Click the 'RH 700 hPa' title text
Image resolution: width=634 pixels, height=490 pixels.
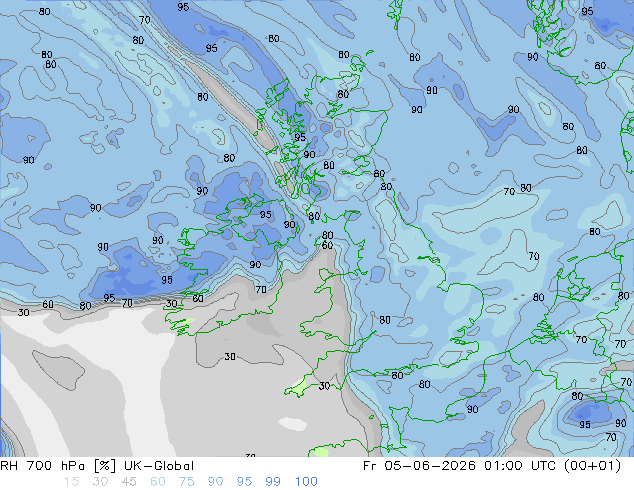pos(42,466)
